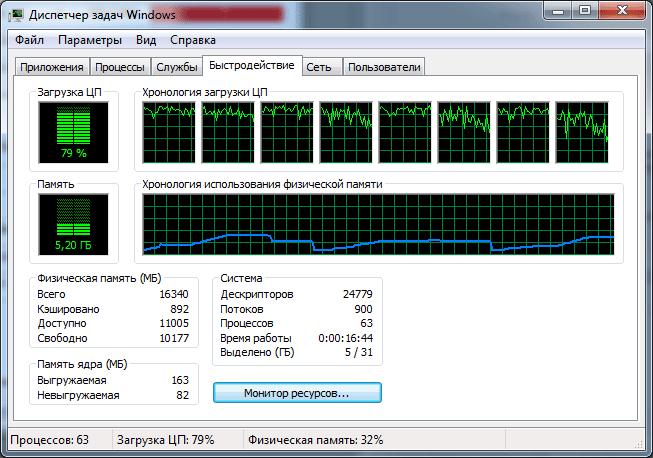Open the Файл menu
The image size is (653, 458).
29,40
